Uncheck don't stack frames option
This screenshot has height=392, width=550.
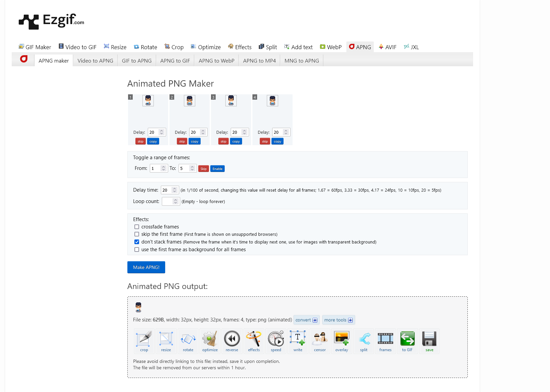[137, 242]
